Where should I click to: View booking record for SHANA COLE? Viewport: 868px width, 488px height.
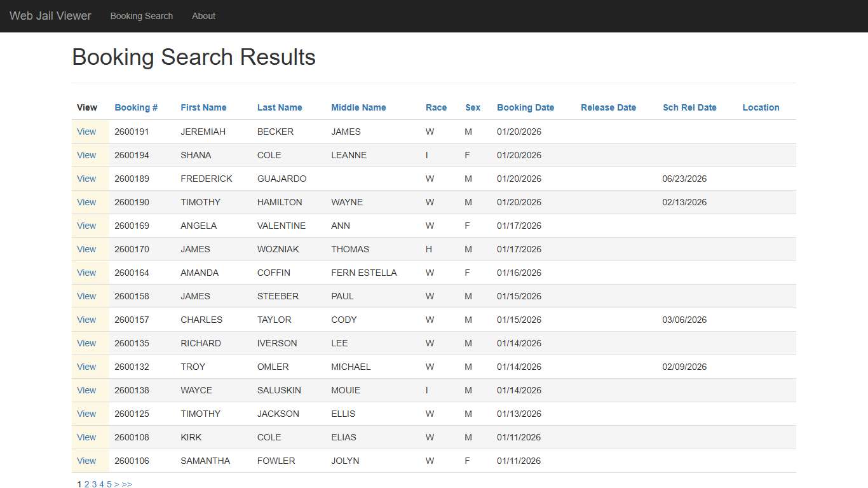pyautogui.click(x=86, y=155)
